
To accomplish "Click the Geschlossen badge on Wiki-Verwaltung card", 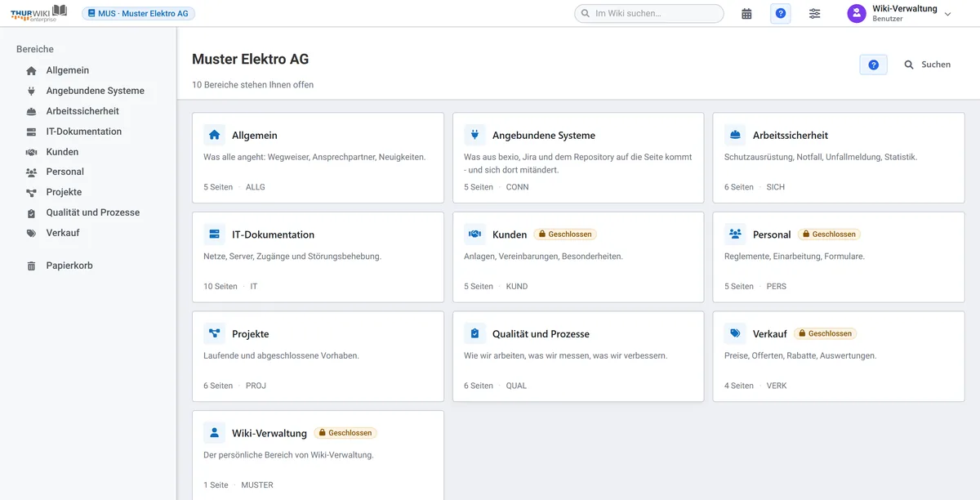I will pos(346,433).
